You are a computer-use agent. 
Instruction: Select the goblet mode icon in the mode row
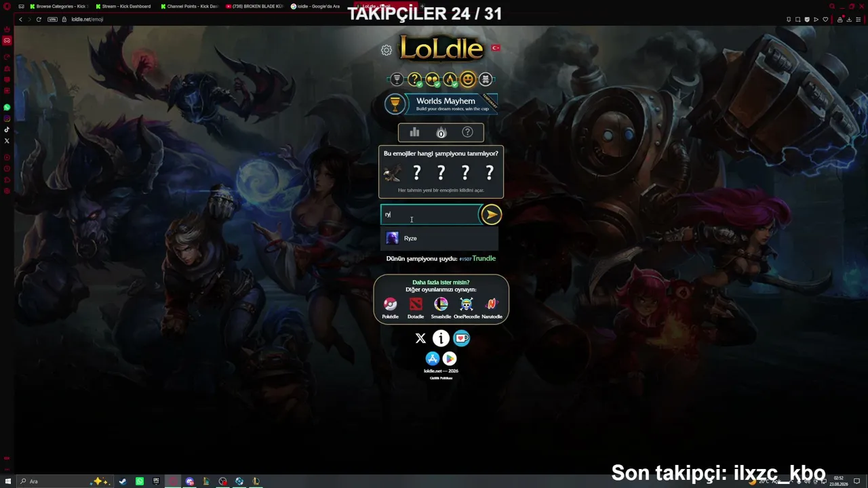(x=397, y=79)
